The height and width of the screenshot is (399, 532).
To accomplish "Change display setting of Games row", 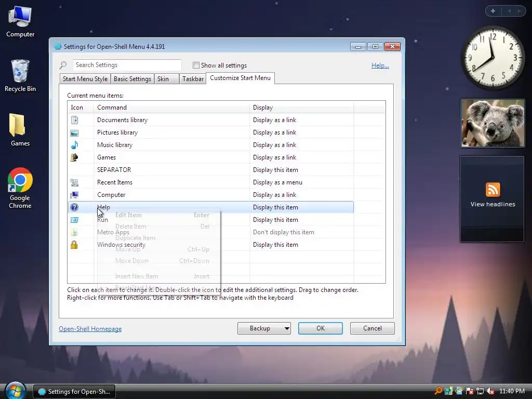I will coord(274,157).
